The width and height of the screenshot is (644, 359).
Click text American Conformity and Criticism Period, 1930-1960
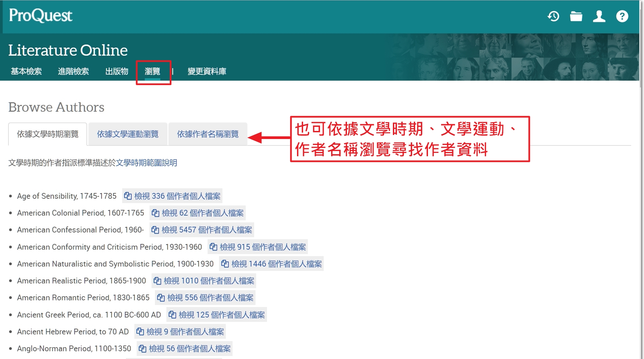coord(110,247)
